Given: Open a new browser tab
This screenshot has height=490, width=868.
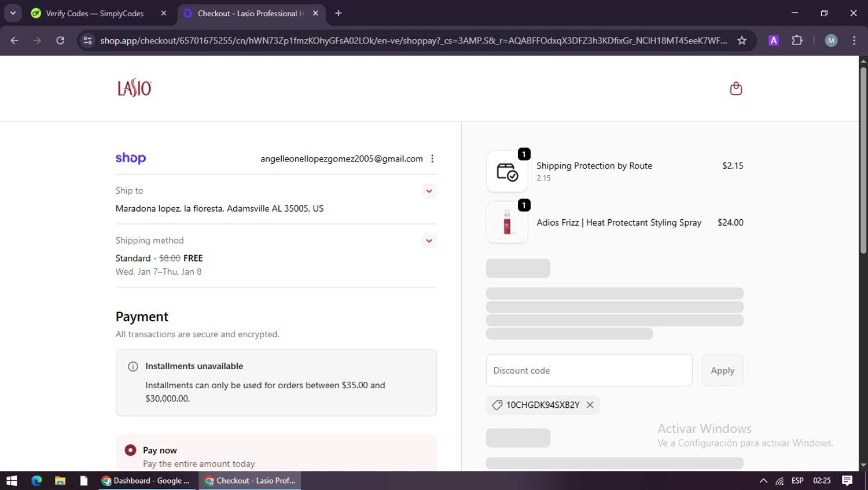Looking at the screenshot, I should (x=339, y=13).
